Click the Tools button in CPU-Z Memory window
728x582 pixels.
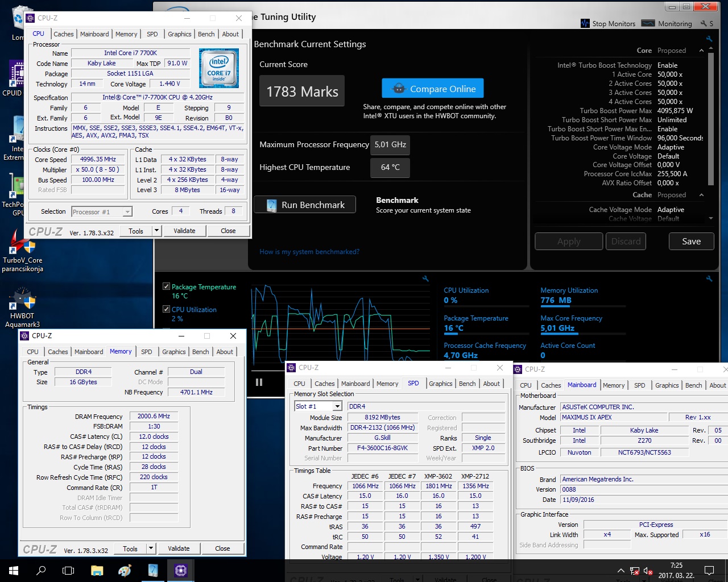click(130, 548)
